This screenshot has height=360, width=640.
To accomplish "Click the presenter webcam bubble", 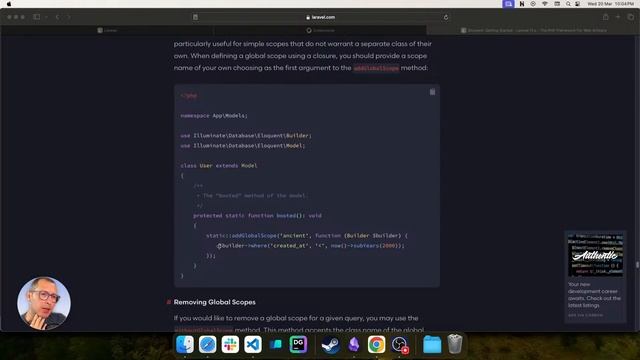I will [x=44, y=303].
